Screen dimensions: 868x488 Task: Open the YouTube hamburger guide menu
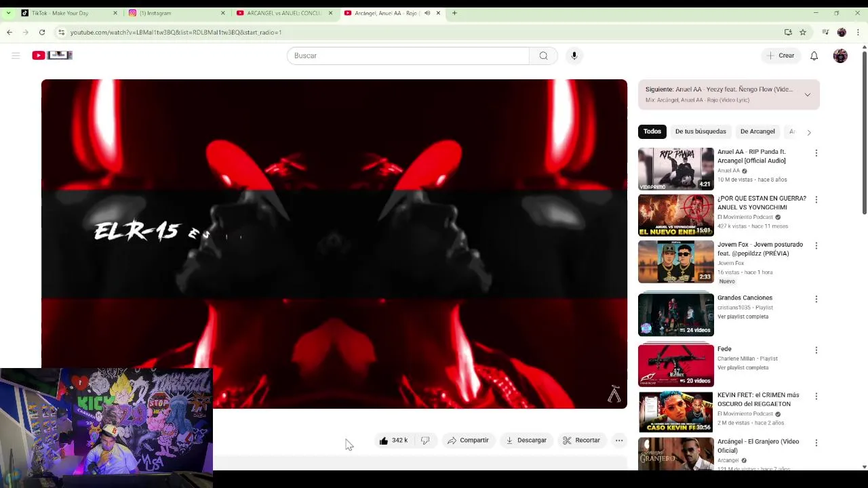pos(16,56)
